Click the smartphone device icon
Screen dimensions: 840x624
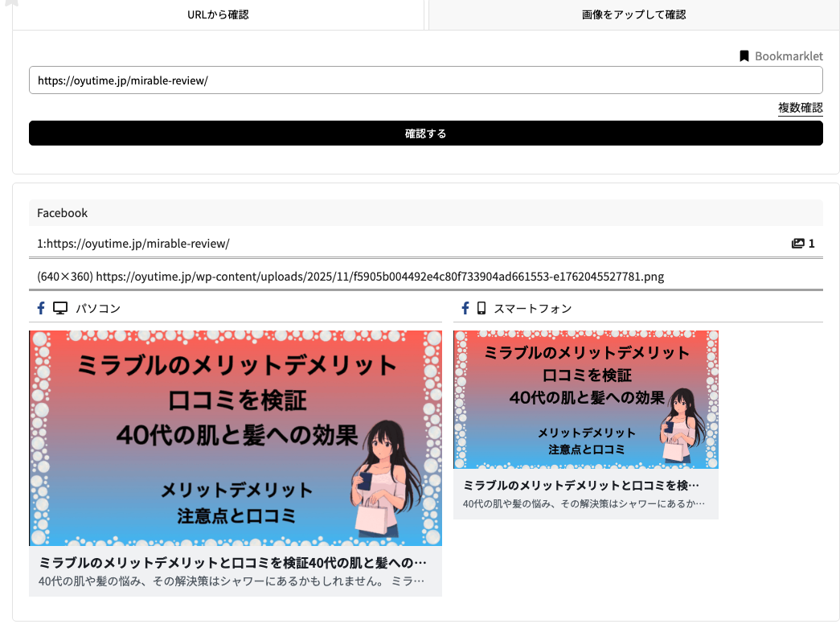click(481, 308)
